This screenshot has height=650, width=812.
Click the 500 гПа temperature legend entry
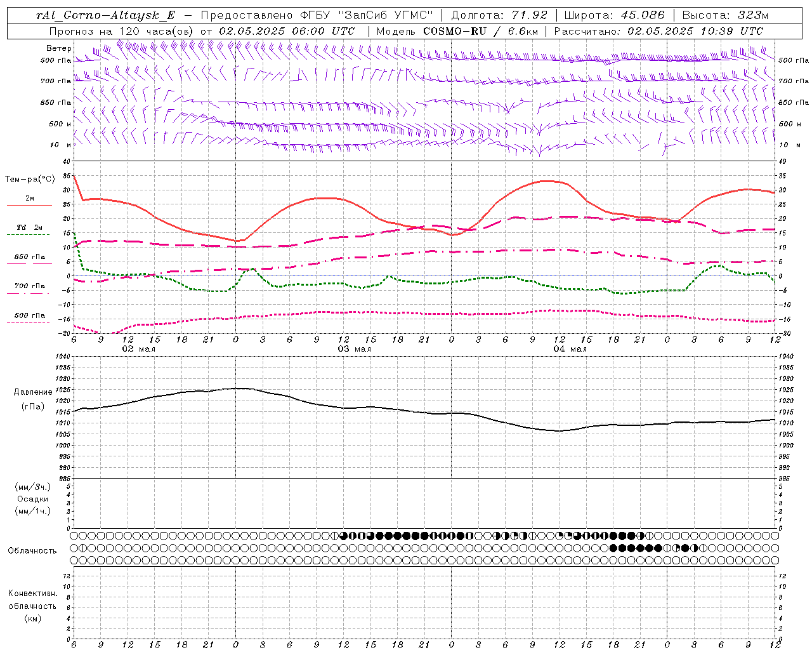tap(30, 315)
